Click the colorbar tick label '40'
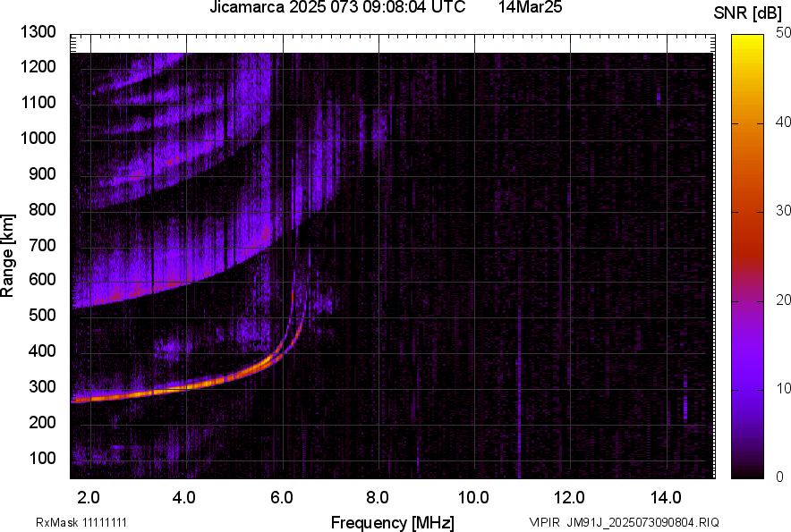 click(x=783, y=122)
